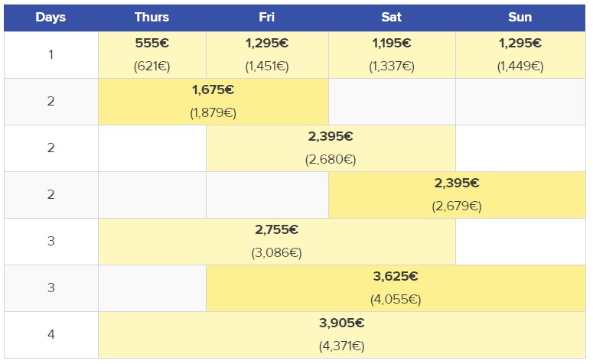Pick the Saturday 1,195€ single-day price
The image size is (593, 364).
point(391,44)
